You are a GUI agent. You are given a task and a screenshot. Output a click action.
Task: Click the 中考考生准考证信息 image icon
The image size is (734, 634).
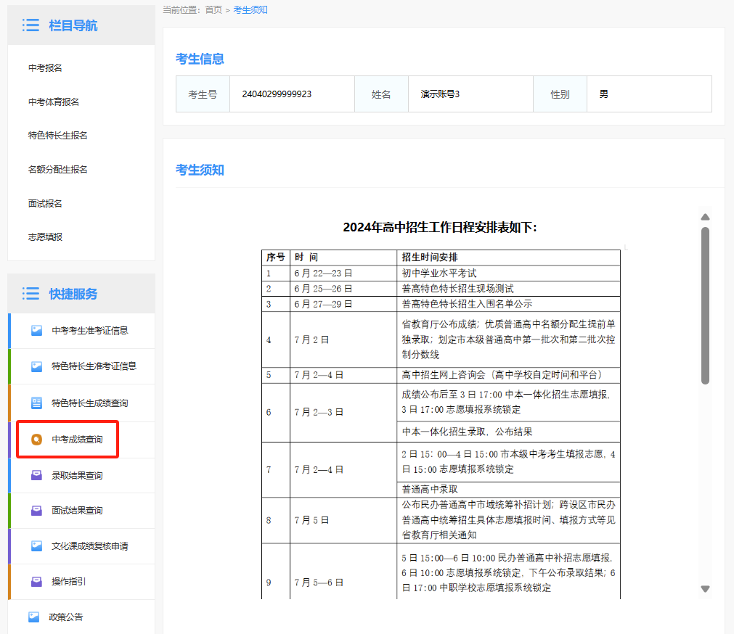[x=37, y=331]
